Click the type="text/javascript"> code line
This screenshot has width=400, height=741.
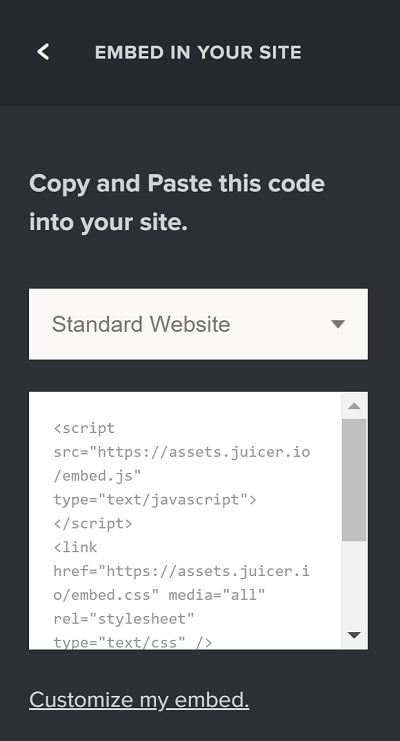tap(155, 500)
